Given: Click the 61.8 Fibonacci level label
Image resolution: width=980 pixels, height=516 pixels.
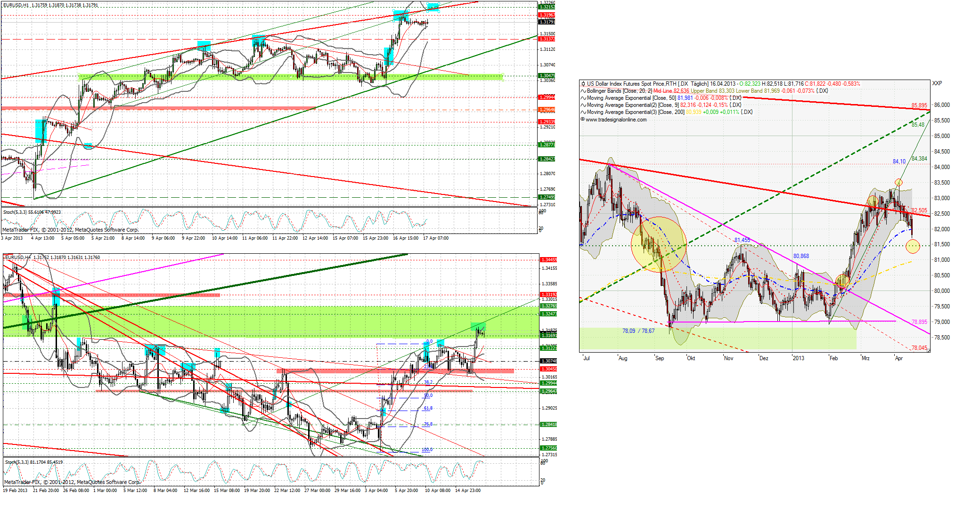Looking at the screenshot, I should tap(428, 408).
